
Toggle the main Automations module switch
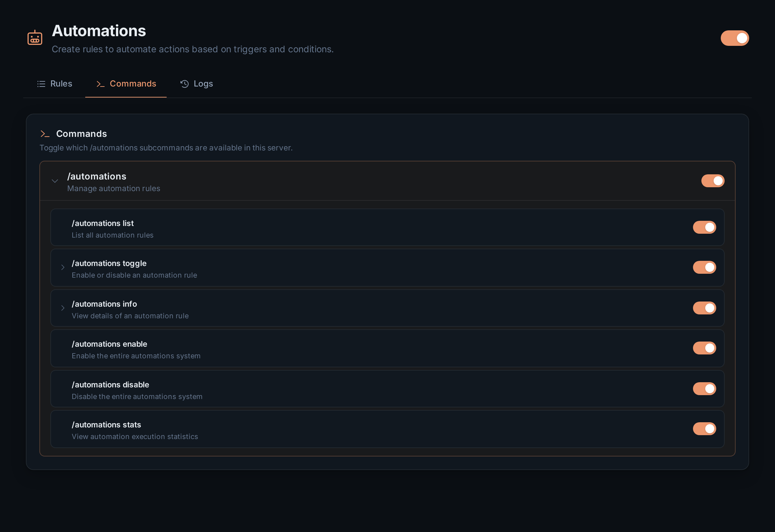pyautogui.click(x=735, y=38)
